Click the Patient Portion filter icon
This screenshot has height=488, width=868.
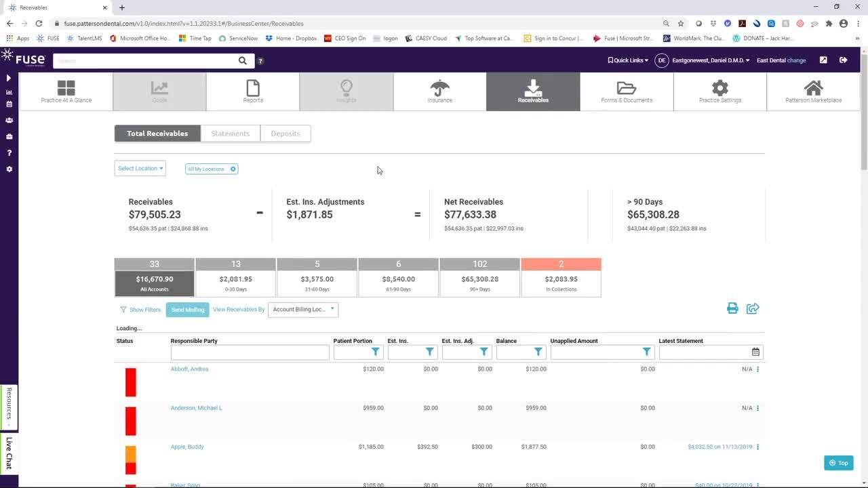pyautogui.click(x=376, y=352)
